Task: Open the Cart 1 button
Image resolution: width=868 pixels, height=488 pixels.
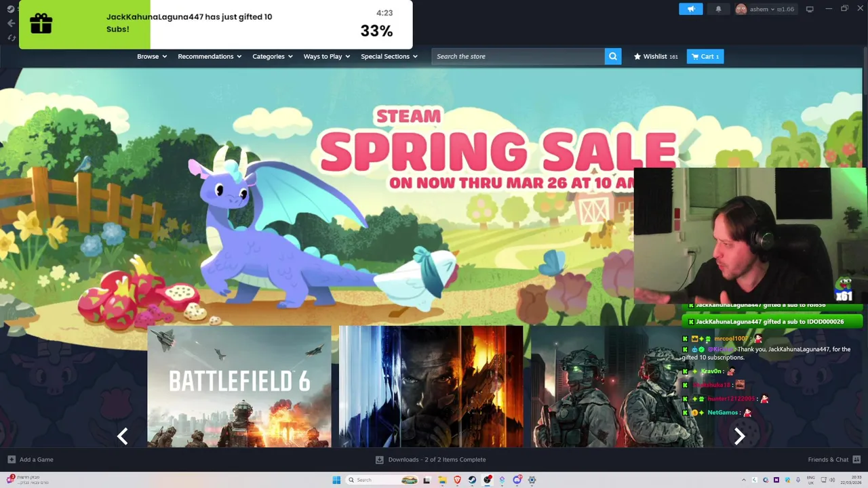Action: [x=705, y=56]
